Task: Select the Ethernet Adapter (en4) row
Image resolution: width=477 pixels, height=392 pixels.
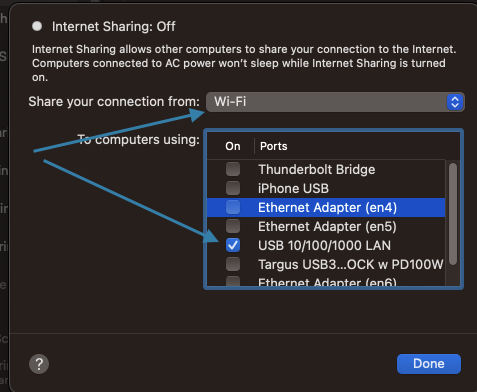Action: point(326,207)
